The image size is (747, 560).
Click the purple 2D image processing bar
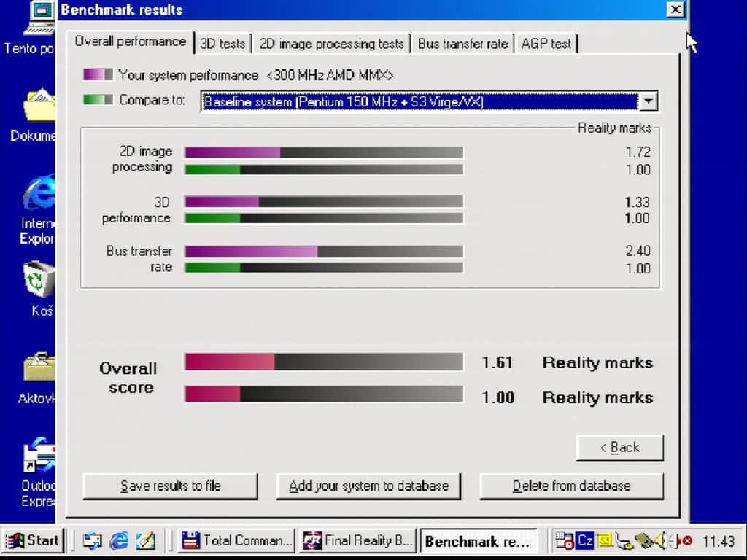point(233,152)
